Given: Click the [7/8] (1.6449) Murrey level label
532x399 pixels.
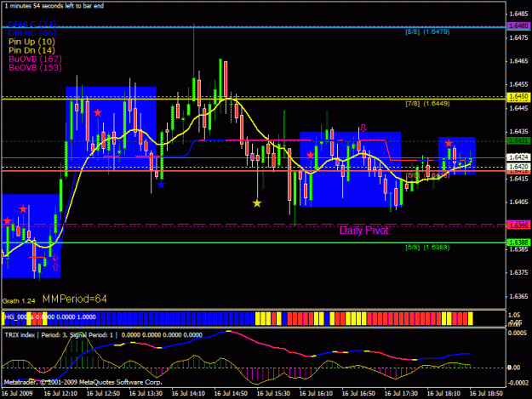Looking at the screenshot, I should click(427, 104).
